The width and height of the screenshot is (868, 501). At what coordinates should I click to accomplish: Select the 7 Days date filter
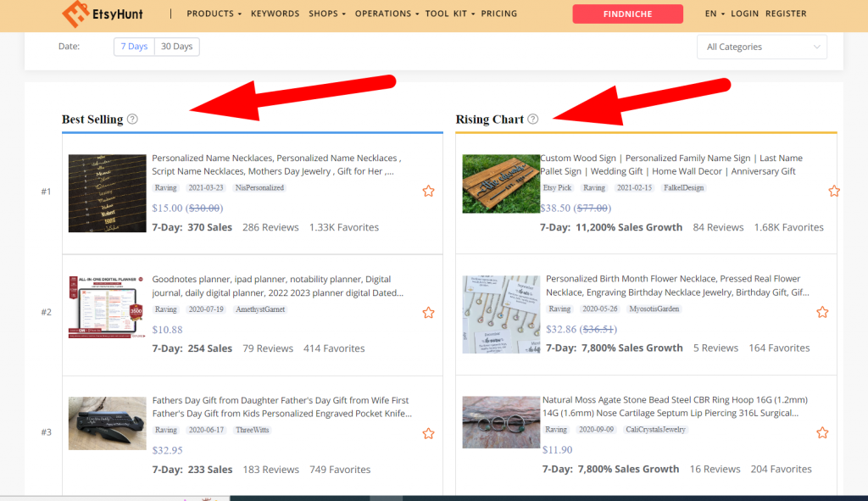134,47
